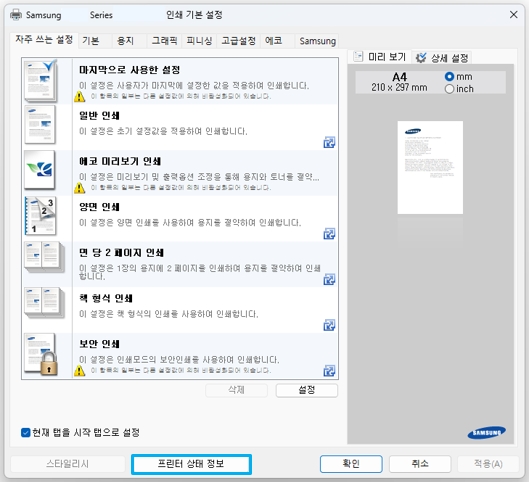Select the 마지막으로 사용한 설정 preset icon
The height and width of the screenshot is (482, 529).
click(40, 81)
